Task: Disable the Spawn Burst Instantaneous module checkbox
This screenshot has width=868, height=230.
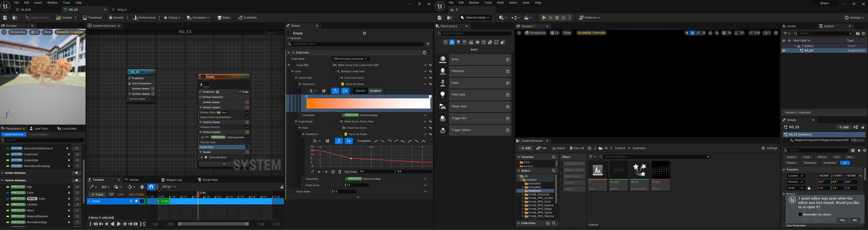Action: 247,117
